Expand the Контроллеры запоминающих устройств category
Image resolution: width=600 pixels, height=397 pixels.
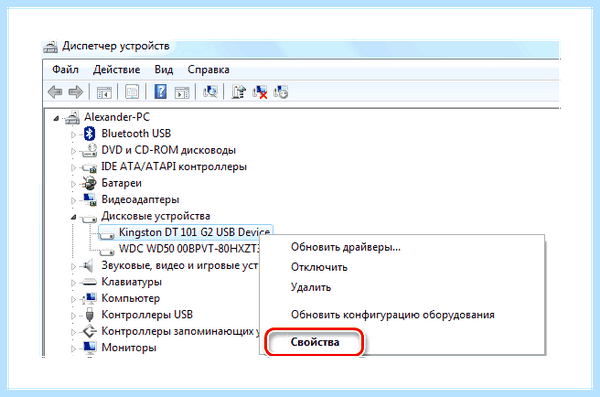coord(73,332)
